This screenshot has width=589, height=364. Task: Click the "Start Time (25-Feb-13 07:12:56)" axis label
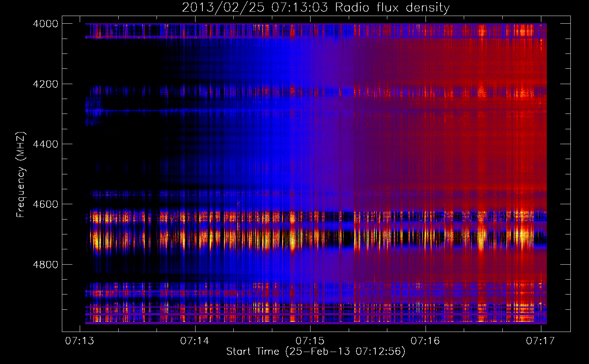pos(316,352)
